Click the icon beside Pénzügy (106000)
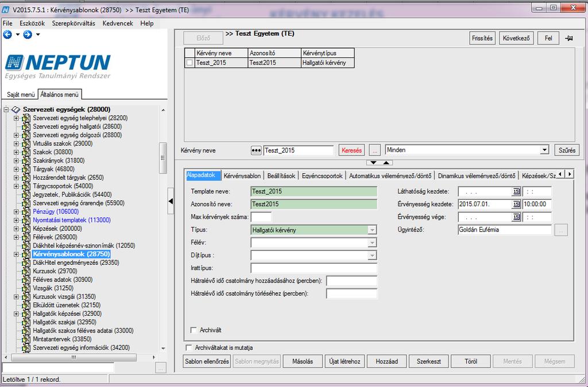 point(26,211)
